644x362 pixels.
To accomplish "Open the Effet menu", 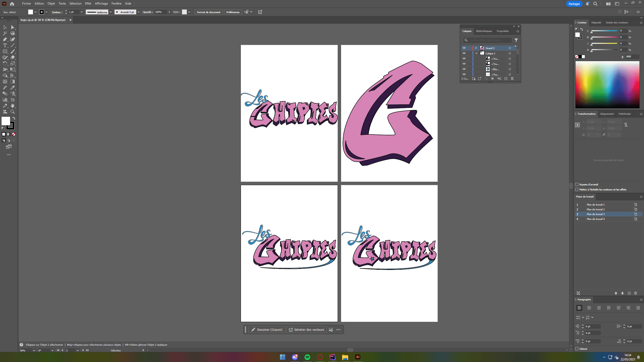I will (88, 4).
